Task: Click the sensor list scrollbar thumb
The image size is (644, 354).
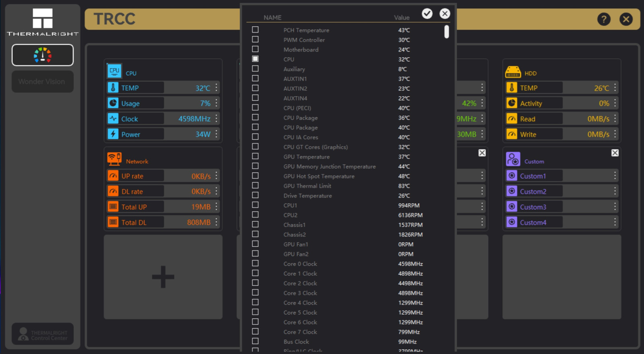Action: 446,32
